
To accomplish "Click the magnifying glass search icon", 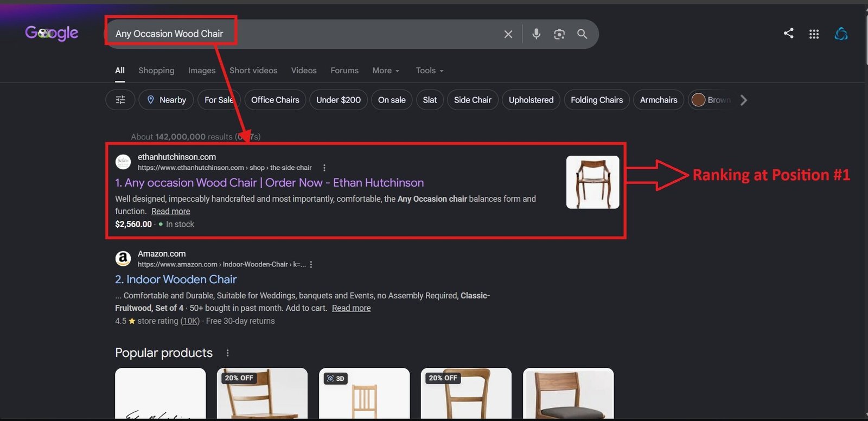I will (582, 34).
